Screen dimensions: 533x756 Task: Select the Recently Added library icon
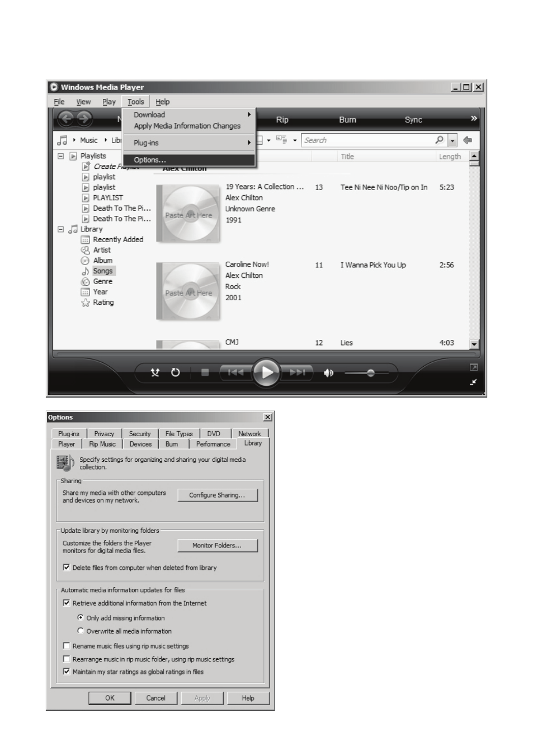point(85,240)
